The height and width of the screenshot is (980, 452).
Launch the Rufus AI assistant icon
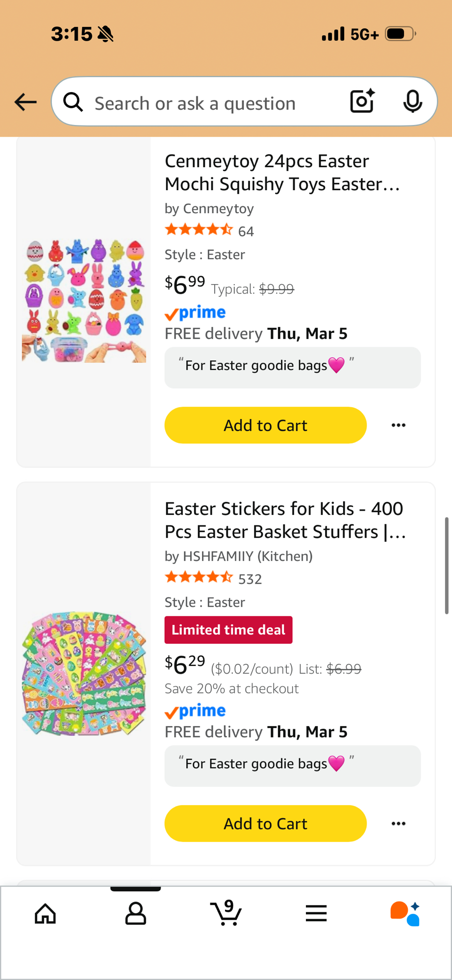tap(405, 913)
